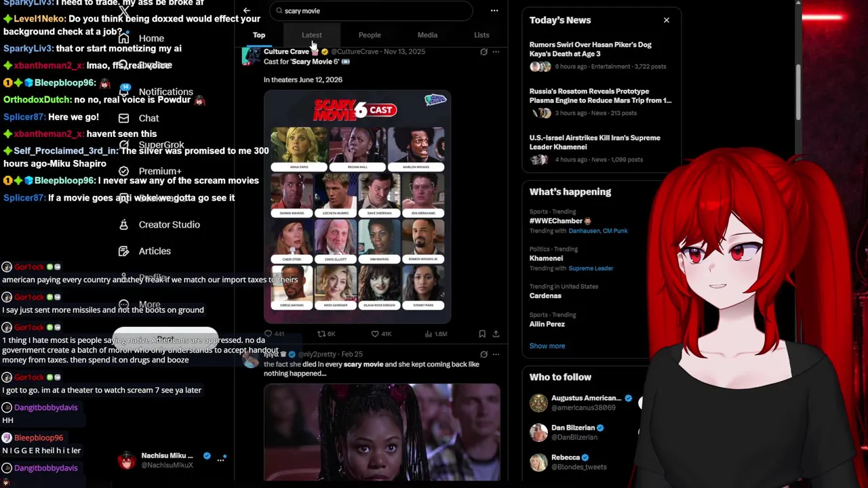Click the Chat sidebar icon

[x=123, y=118]
